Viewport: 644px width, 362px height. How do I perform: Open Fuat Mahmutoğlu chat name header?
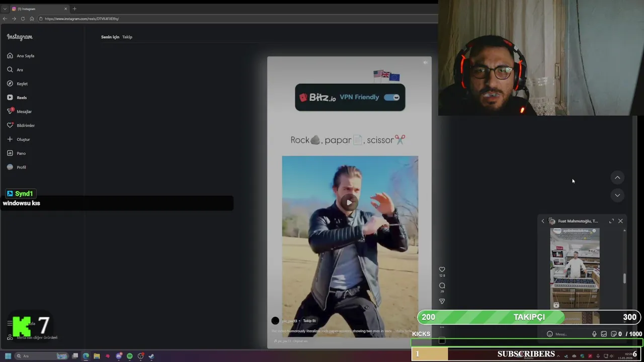tap(578, 221)
